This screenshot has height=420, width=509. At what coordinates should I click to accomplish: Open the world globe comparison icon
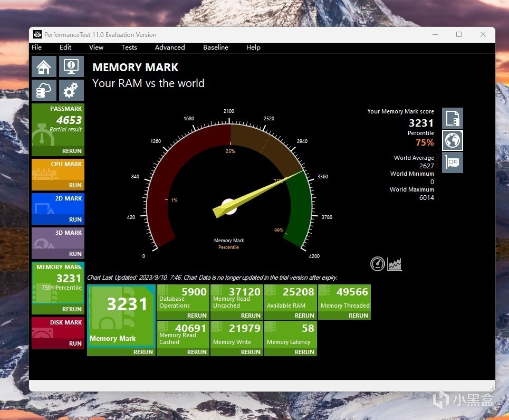pos(453,140)
